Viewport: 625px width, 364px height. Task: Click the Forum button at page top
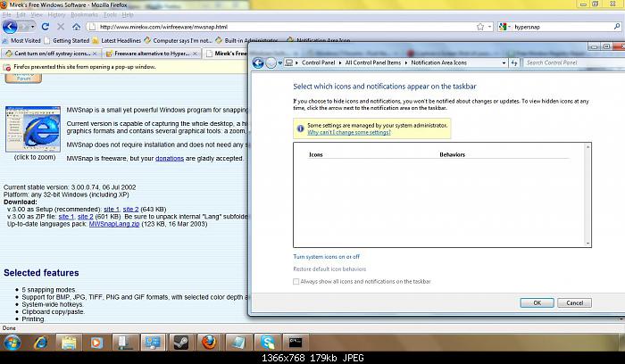(x=23, y=78)
